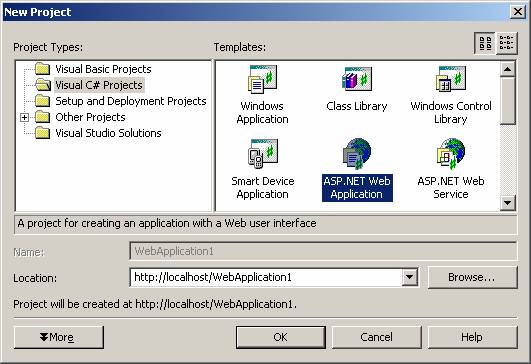This screenshot has width=531, height=364.
Task: Click the Location text field
Action: click(x=266, y=277)
